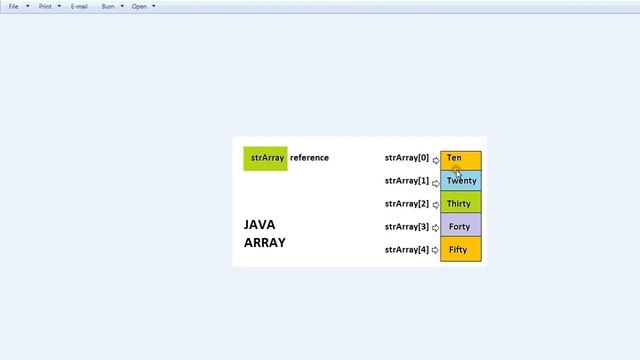Screen dimensions: 640x360
Task: Click the arrow next to strArray[4]
Action: [x=435, y=250]
